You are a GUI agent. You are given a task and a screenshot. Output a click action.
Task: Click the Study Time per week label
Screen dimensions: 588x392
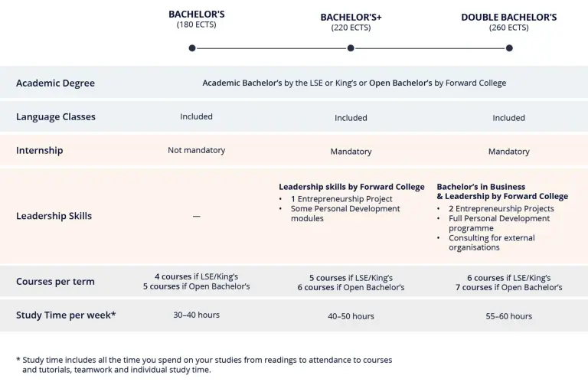(x=66, y=315)
